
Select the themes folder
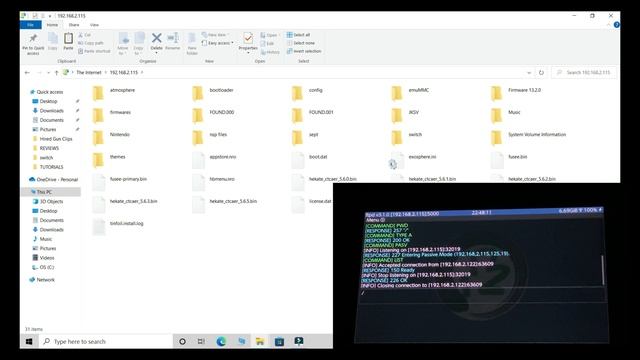click(x=109, y=160)
